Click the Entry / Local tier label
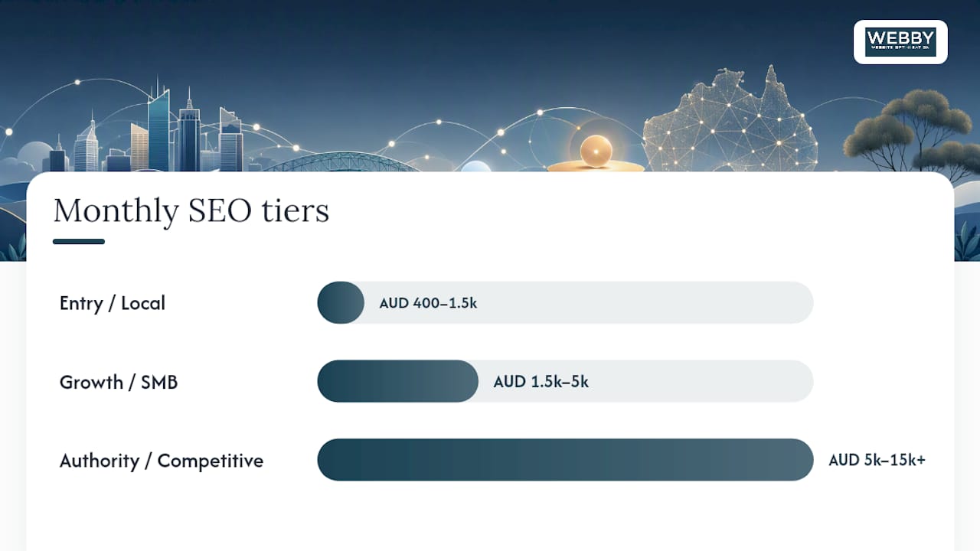 point(113,303)
